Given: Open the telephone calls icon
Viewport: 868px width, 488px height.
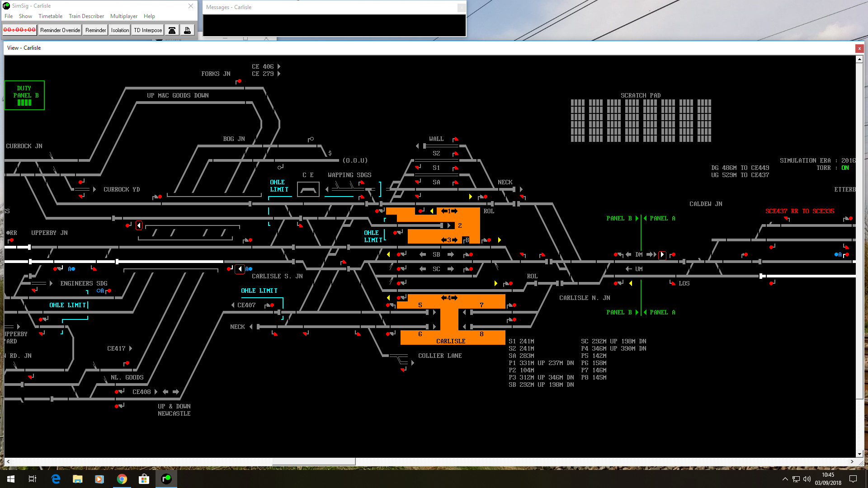Looking at the screenshot, I should [172, 30].
